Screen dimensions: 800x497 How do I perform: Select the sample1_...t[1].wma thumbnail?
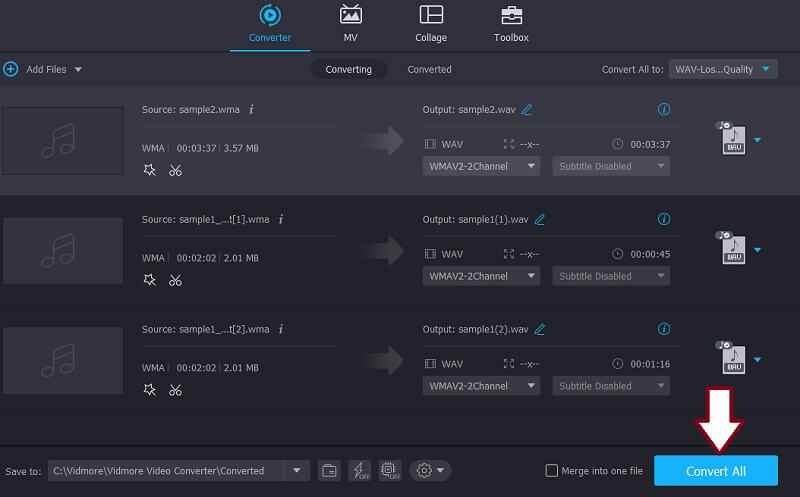coord(63,250)
